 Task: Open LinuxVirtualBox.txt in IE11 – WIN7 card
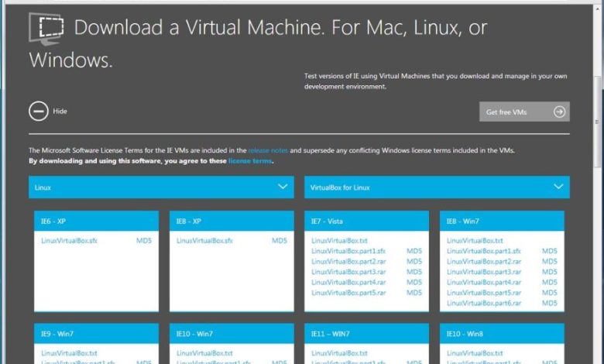pyautogui.click(x=339, y=353)
